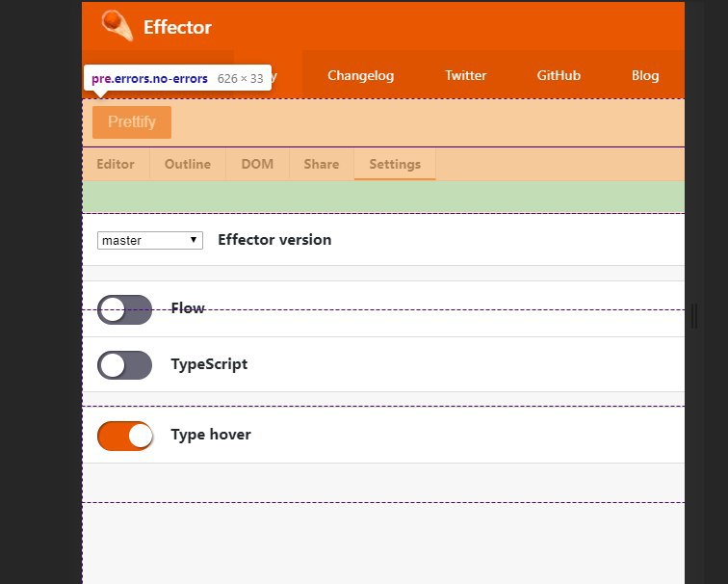Click the Effector version label
728x584 pixels.
point(274,240)
